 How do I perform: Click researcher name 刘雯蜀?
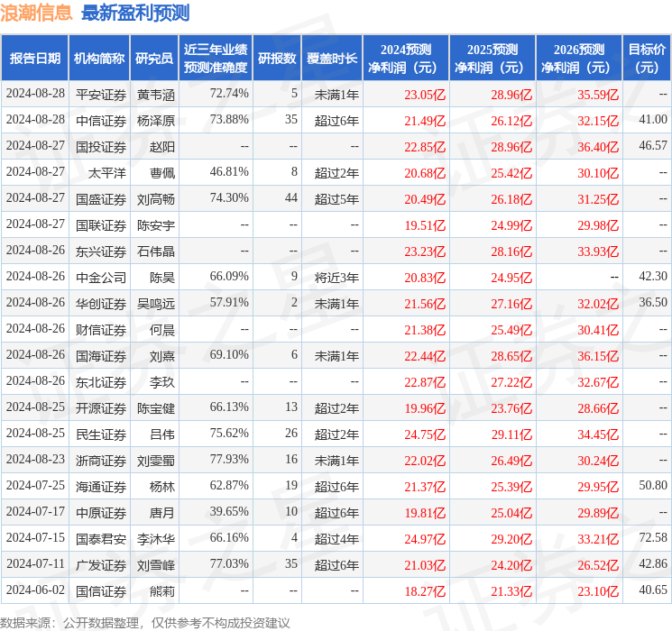(156, 460)
